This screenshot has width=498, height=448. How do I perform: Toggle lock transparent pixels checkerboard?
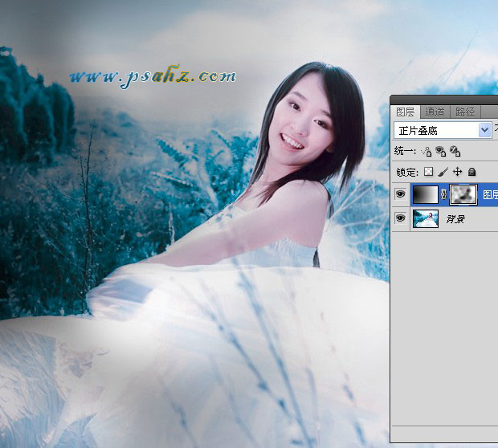click(x=429, y=172)
